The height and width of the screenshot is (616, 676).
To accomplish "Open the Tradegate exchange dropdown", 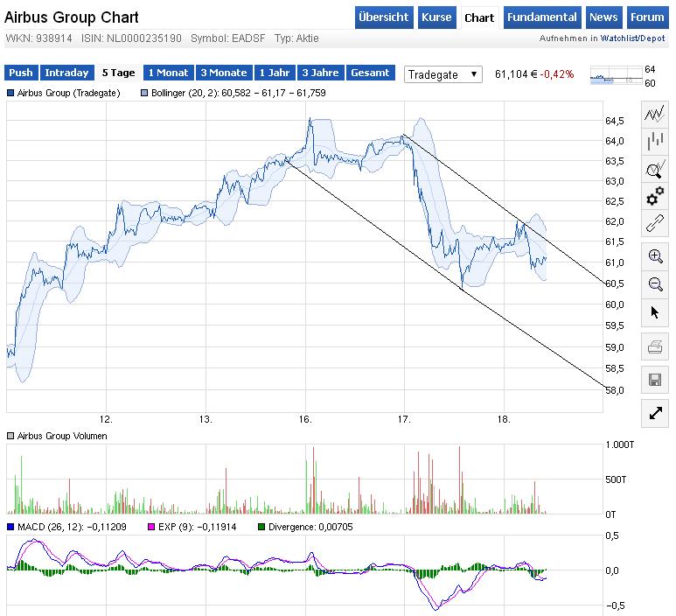I will point(443,74).
